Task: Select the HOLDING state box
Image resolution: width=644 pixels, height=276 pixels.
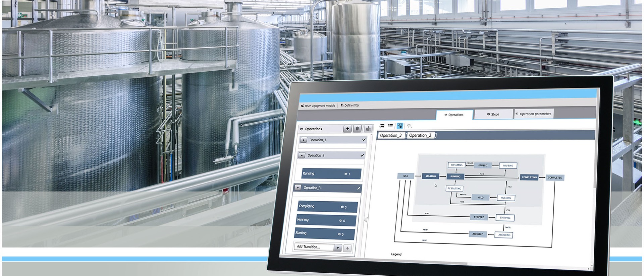Action: [506, 198]
